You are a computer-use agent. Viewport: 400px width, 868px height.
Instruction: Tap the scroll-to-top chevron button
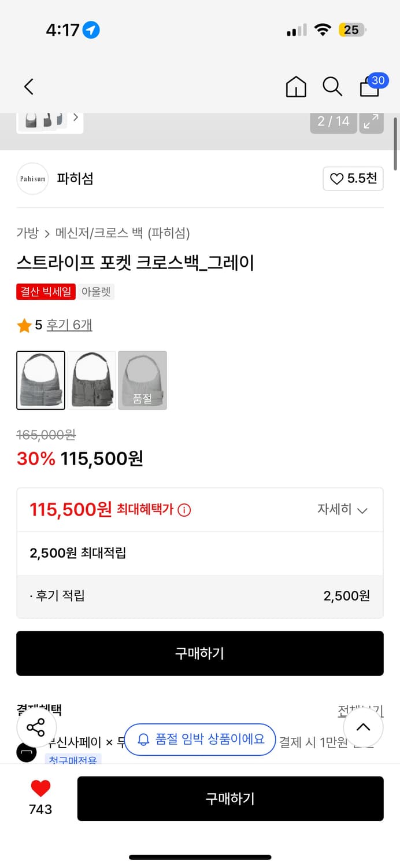(x=364, y=727)
